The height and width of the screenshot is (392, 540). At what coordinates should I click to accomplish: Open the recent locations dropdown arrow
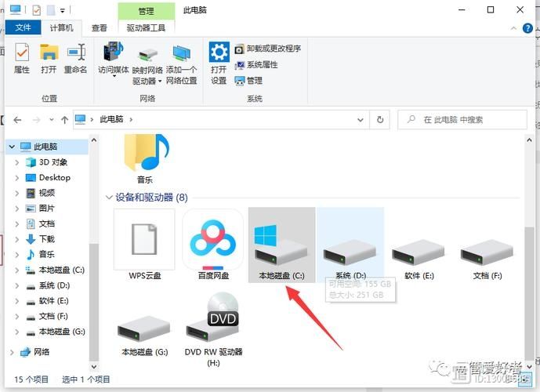[x=51, y=120]
